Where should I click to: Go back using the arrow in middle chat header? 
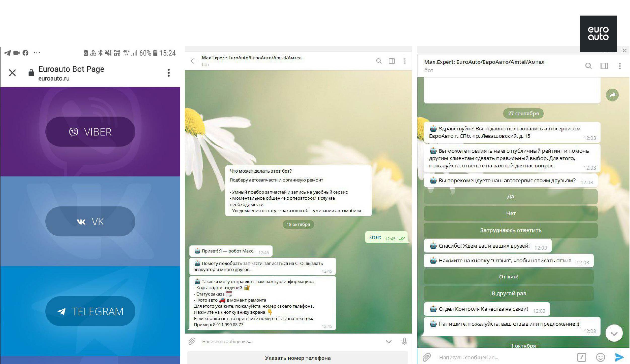193,61
